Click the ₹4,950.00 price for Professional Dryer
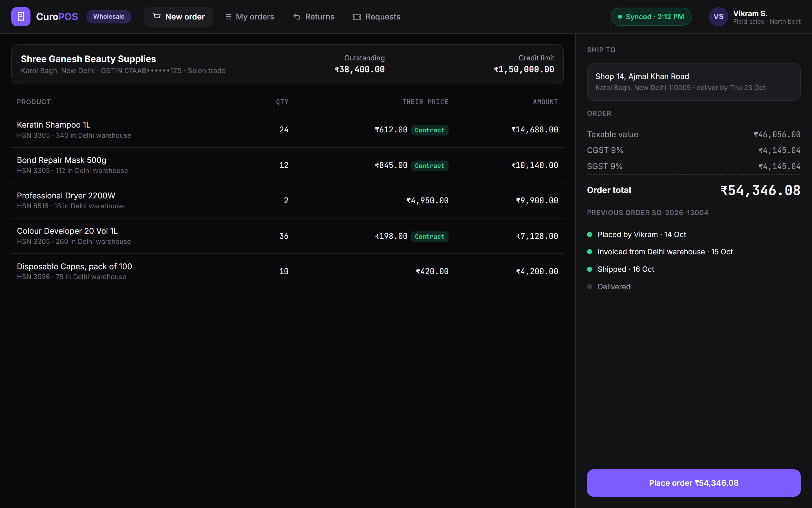Image resolution: width=812 pixels, height=508 pixels. pyautogui.click(x=427, y=201)
